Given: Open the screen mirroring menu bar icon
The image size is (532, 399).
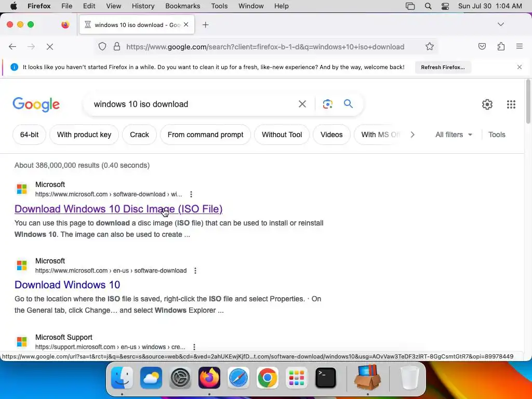Looking at the screenshot, I should [410, 6].
